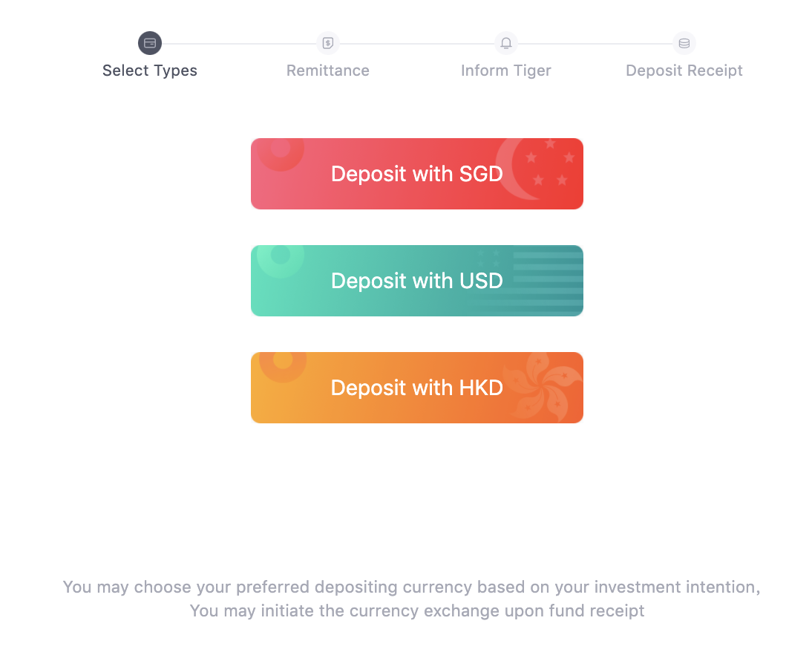Click the ring decoration on HKD button
The width and height of the screenshot is (812, 661).
click(283, 362)
